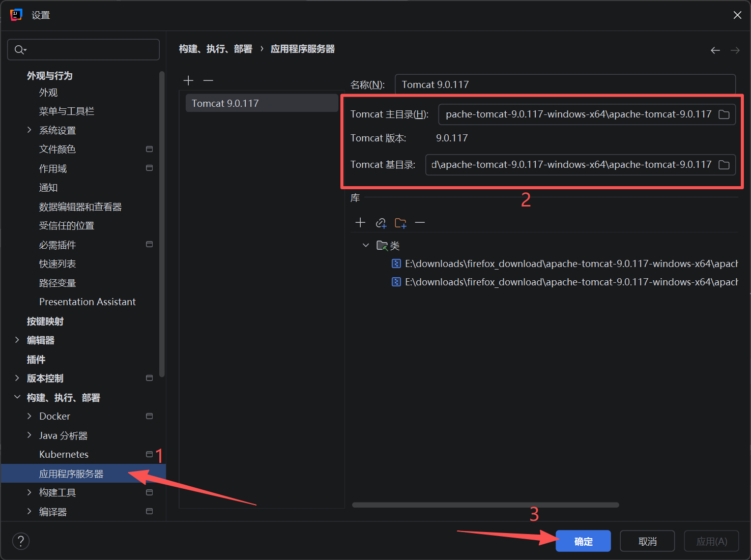Image resolution: width=751 pixels, height=560 pixels.
Task: Open Presentation Assistant settings
Action: (x=88, y=302)
